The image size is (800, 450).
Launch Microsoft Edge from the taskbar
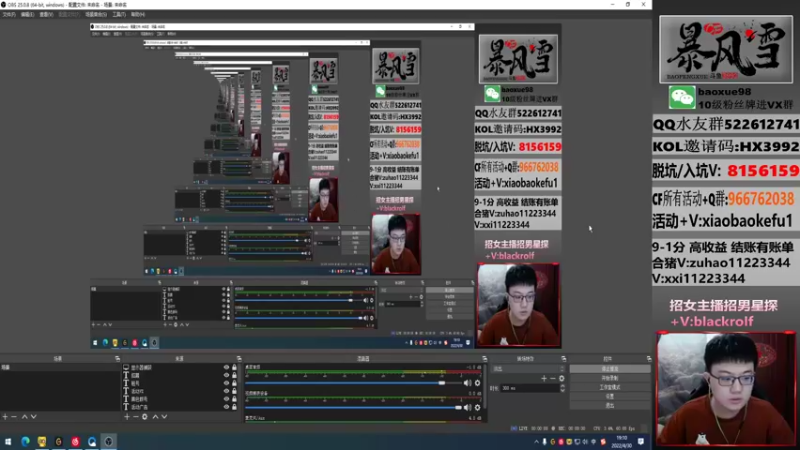click(x=25, y=442)
